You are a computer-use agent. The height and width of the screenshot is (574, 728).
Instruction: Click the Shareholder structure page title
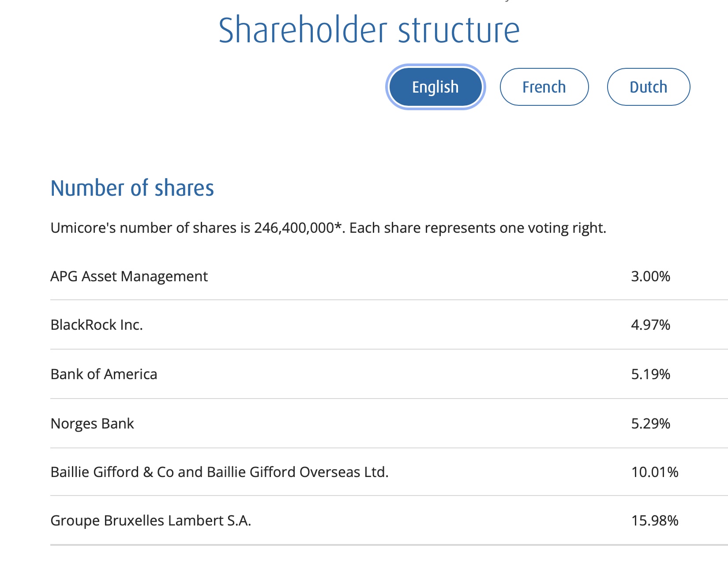369,30
